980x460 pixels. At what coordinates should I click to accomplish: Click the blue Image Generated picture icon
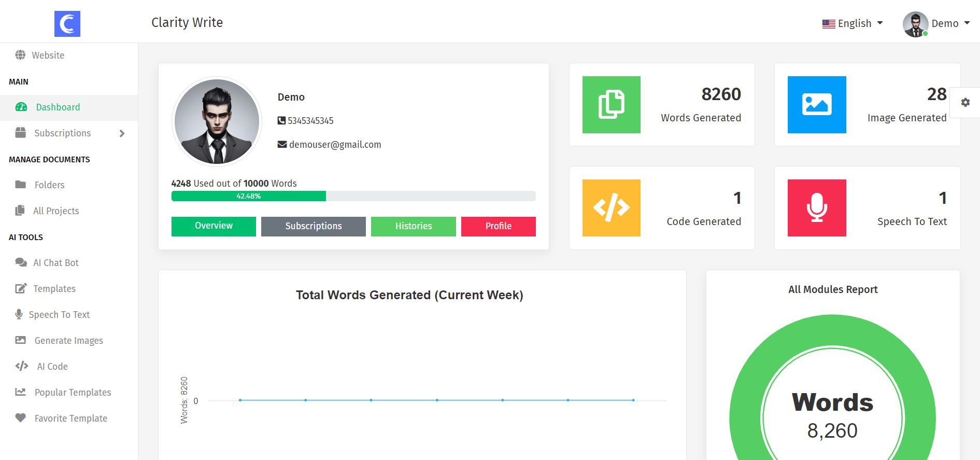click(x=817, y=105)
